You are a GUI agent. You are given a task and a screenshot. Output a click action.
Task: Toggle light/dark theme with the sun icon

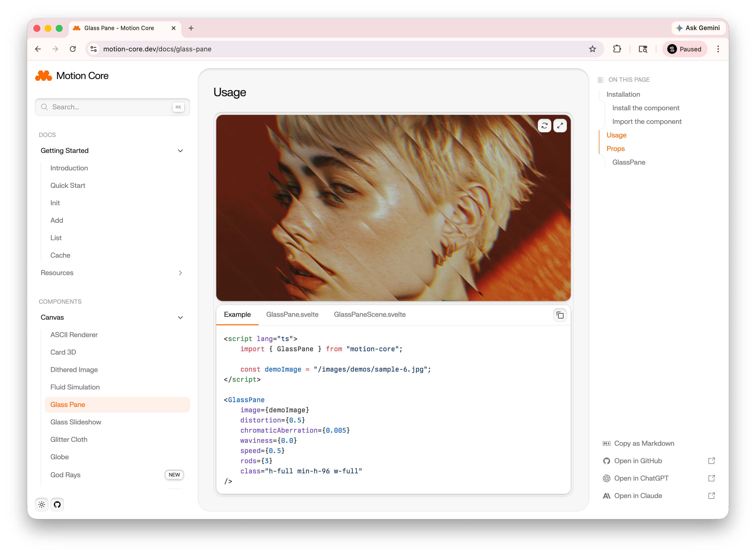[x=41, y=504]
